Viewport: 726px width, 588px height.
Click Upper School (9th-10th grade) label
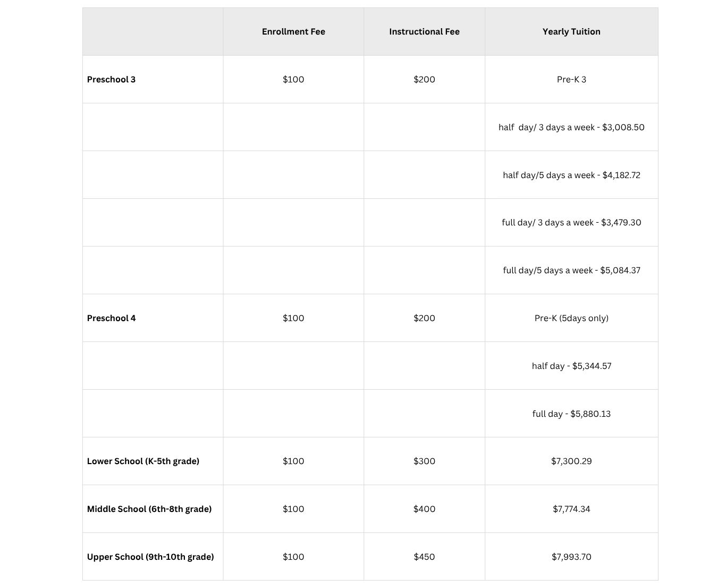[x=150, y=557]
